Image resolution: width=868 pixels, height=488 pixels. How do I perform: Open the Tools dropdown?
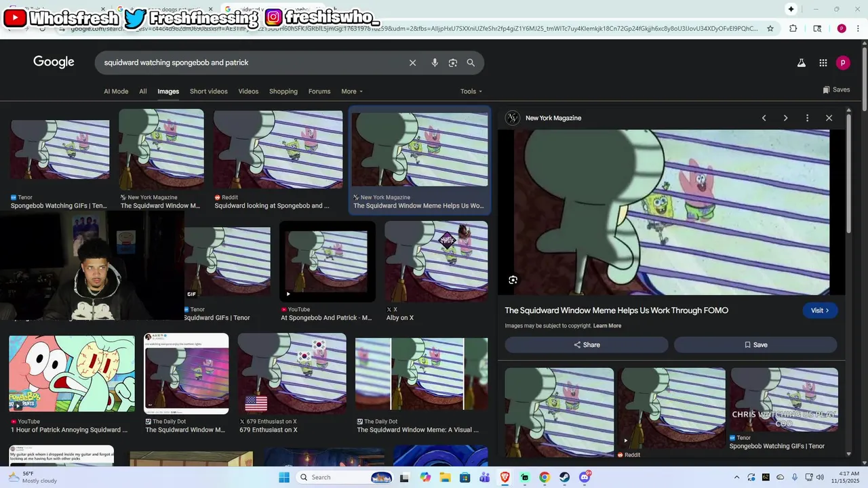click(471, 91)
